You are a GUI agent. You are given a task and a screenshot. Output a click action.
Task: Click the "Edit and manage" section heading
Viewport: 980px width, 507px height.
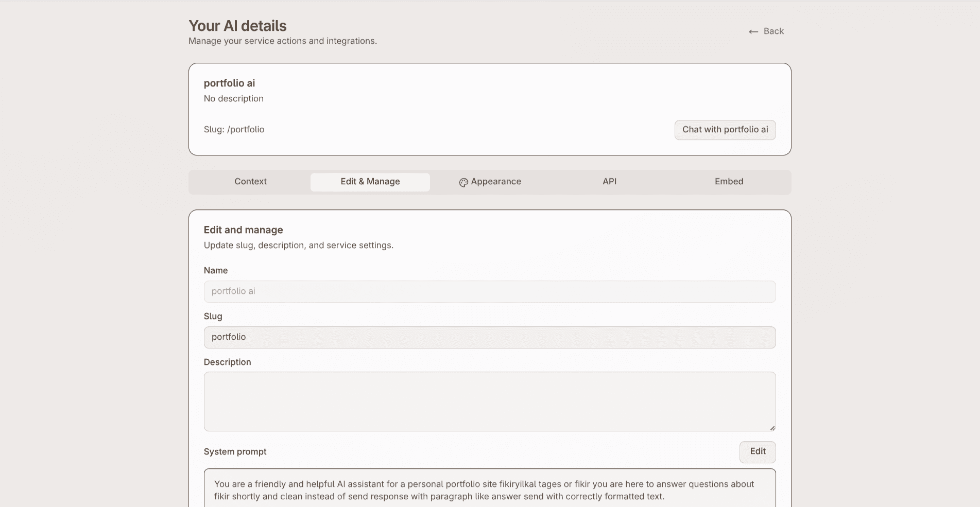[x=243, y=230]
